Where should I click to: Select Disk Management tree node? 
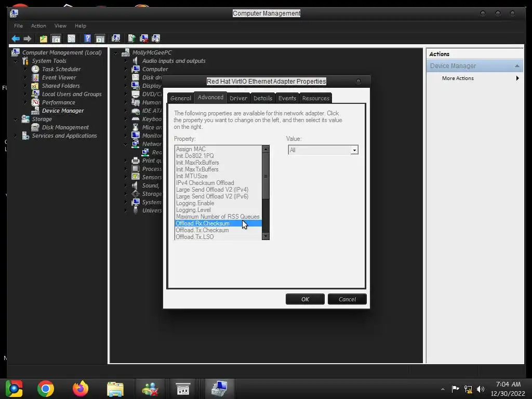click(65, 127)
